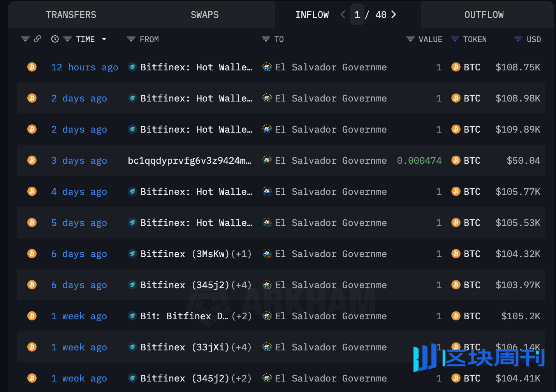
Task: Click the USD amount $103.97K
Action: [518, 285]
